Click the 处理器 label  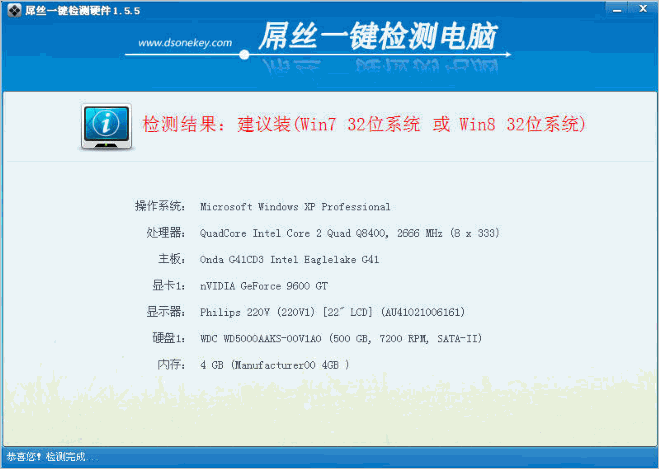(166, 233)
